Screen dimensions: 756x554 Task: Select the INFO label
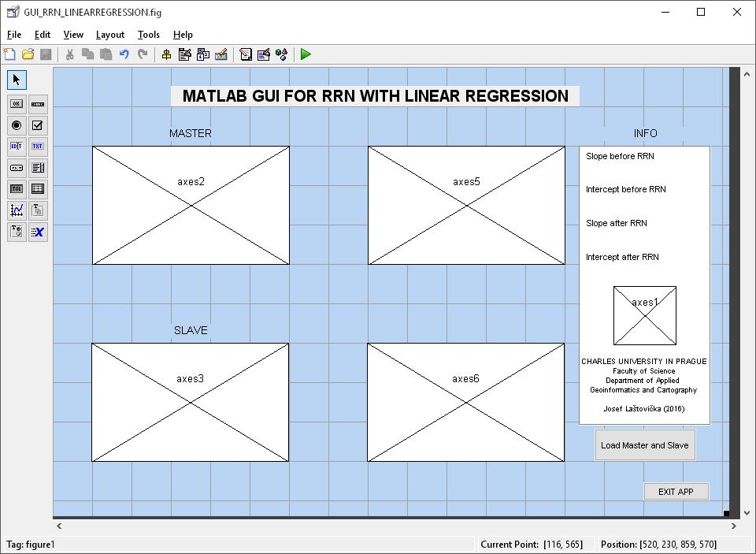tap(645, 133)
